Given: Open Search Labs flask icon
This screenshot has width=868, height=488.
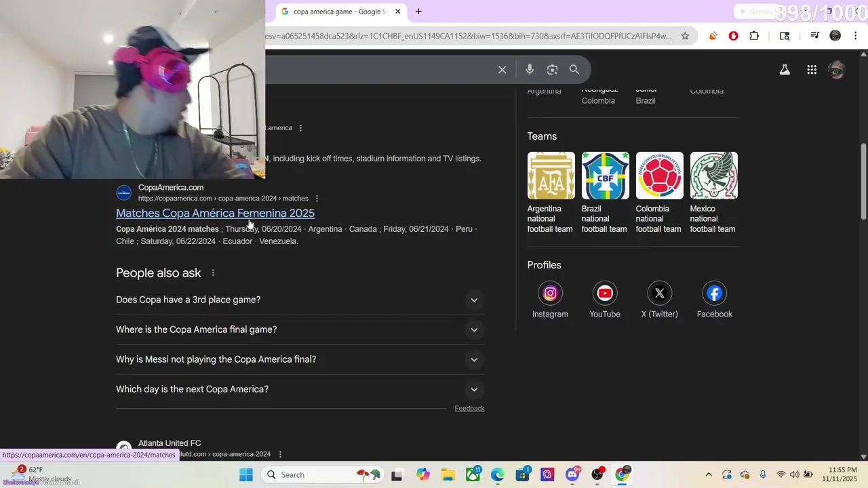Looking at the screenshot, I should [x=785, y=69].
